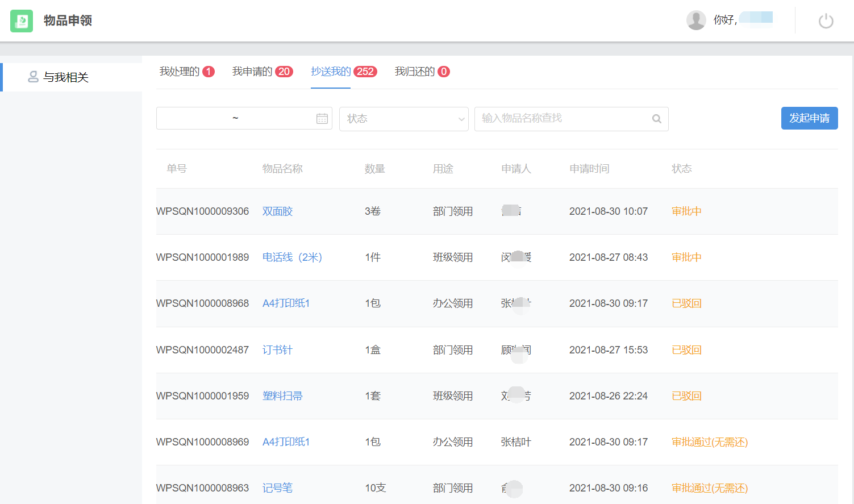This screenshot has height=504, width=854.
Task: Click the date range input field
Action: click(x=235, y=118)
